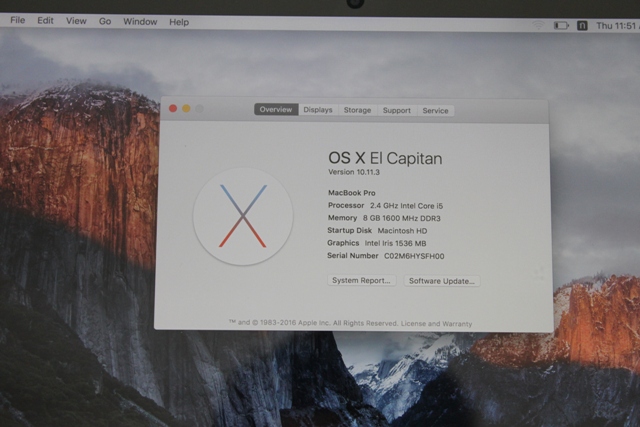640x427 pixels.
Task: Switch to the Storage tab
Action: point(357,110)
